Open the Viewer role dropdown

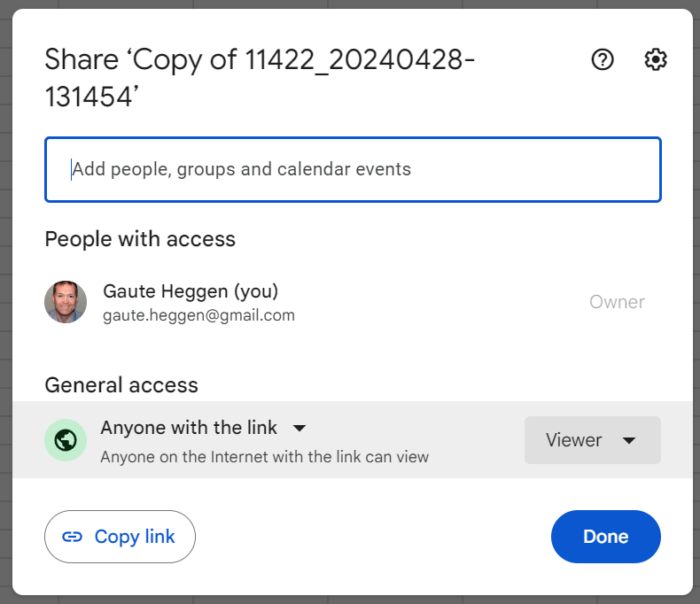coord(593,440)
